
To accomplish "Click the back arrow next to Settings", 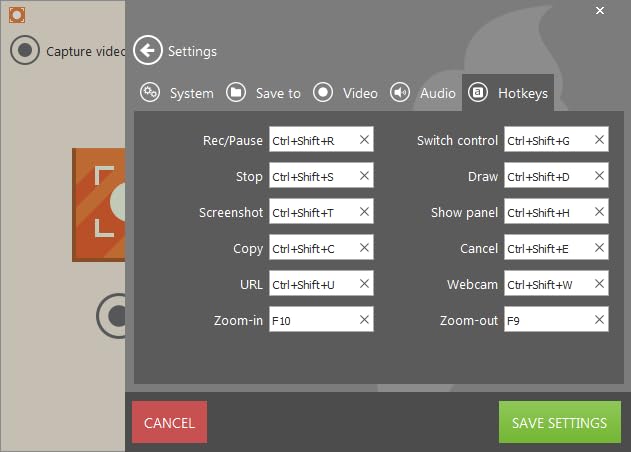I will (148, 50).
